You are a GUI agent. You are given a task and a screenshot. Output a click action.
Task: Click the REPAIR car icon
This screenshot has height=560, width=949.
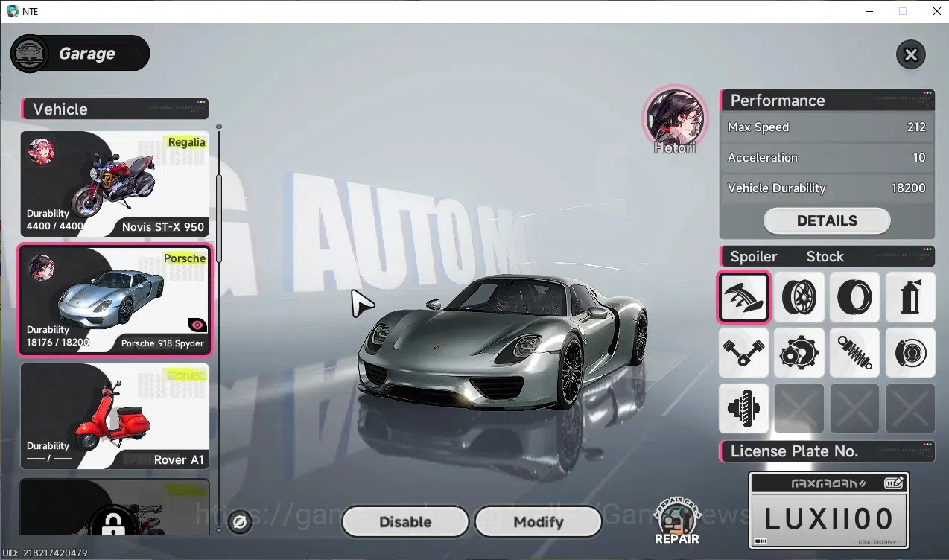click(x=676, y=520)
